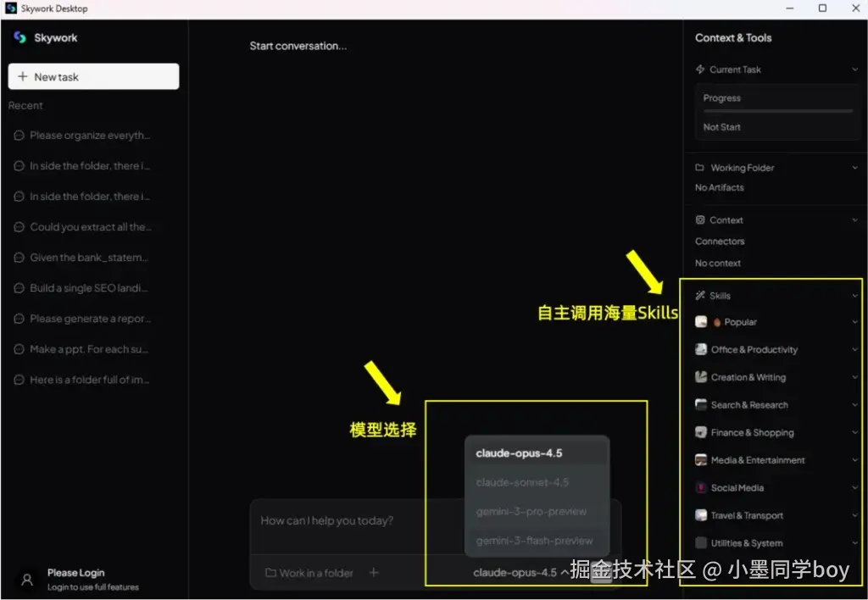Click the Search & Research category icon
Screen dimensions: 868x600
(701, 404)
